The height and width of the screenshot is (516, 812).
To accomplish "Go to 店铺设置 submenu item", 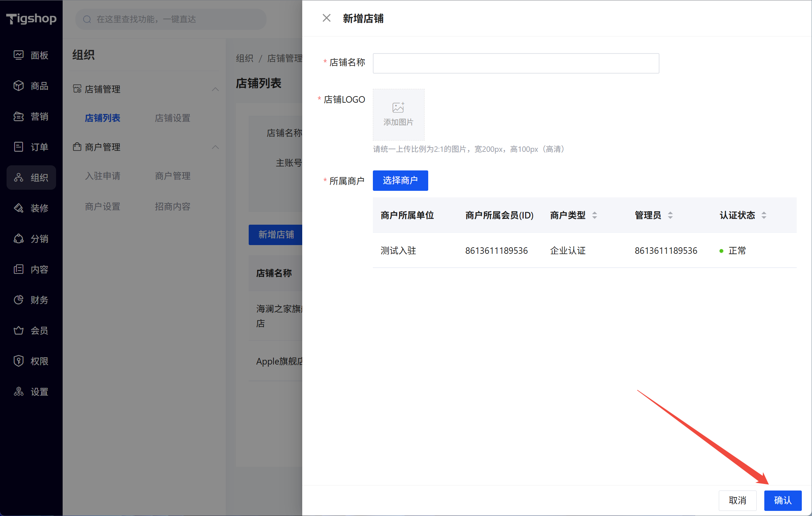I will (172, 118).
